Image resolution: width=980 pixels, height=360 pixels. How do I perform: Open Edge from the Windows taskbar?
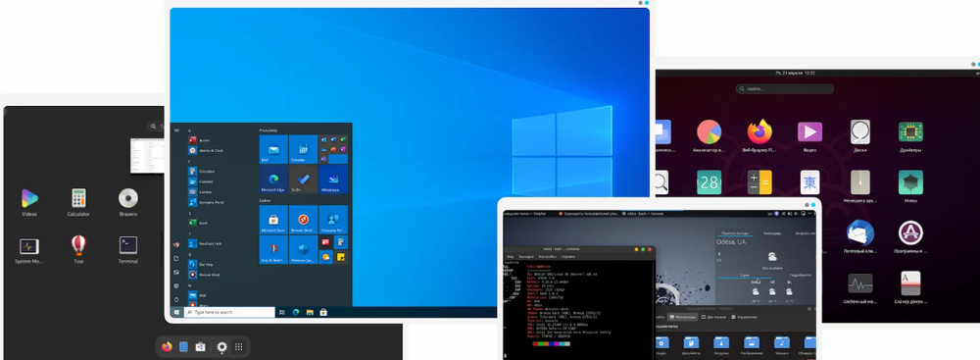(x=296, y=312)
